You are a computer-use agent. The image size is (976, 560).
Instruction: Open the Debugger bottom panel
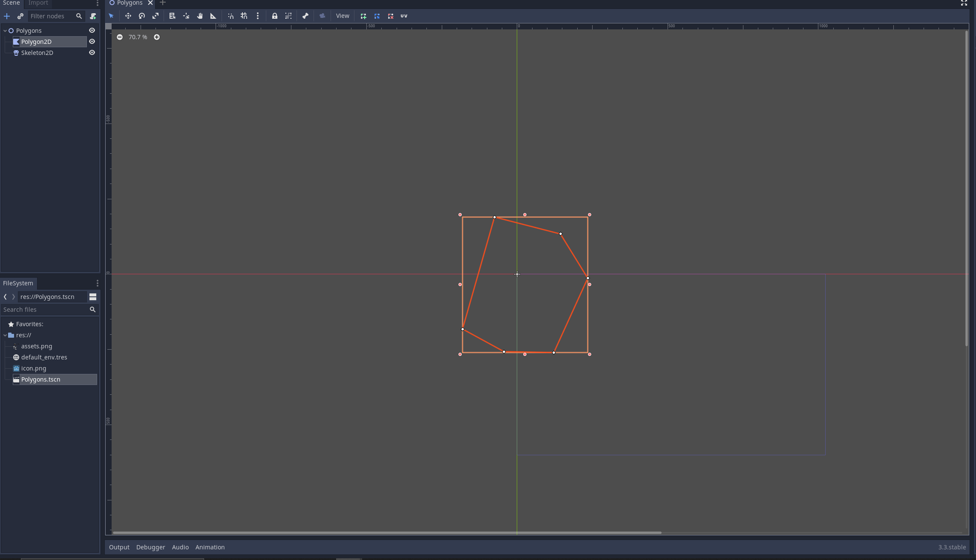[150, 547]
